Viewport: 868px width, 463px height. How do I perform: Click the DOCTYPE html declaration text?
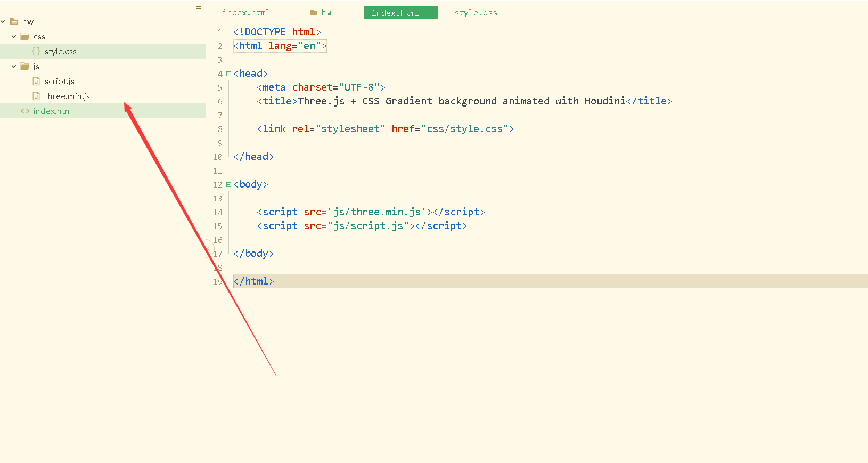[277, 32]
